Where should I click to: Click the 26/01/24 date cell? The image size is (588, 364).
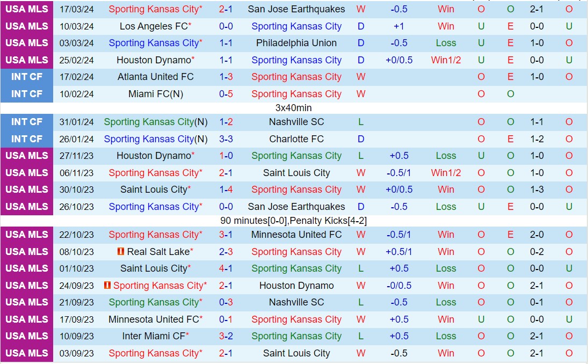tap(76, 139)
